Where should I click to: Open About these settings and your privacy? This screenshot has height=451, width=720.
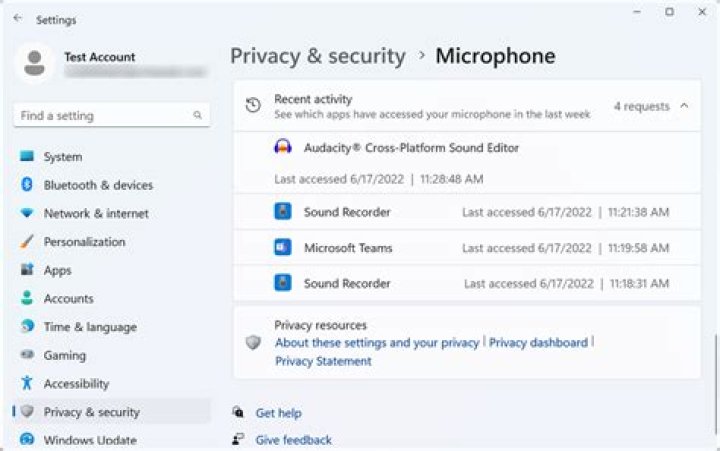(x=377, y=343)
